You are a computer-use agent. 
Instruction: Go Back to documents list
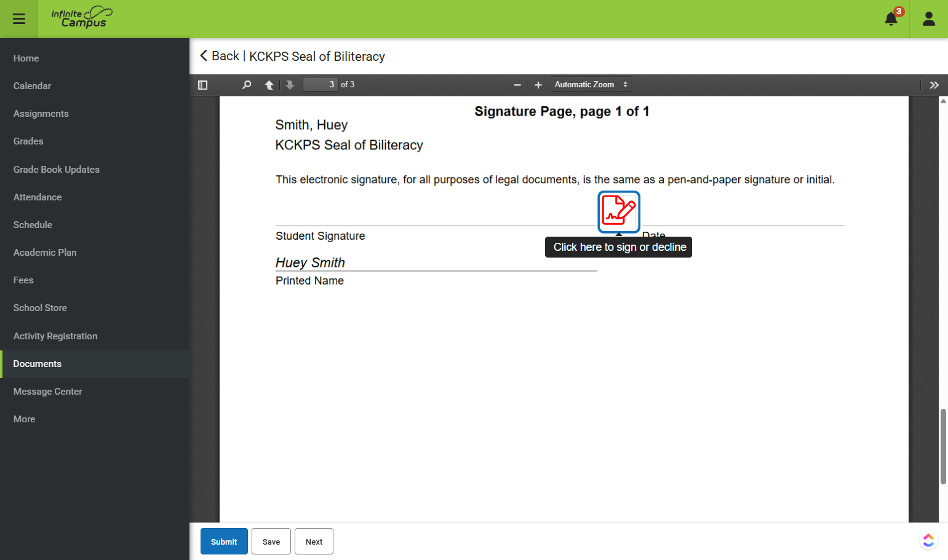pos(220,56)
